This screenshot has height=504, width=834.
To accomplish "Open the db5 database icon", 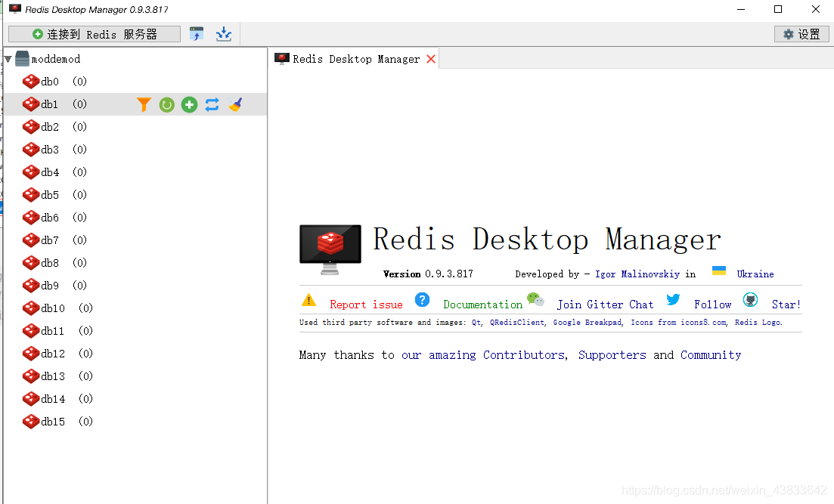I will 31,195.
